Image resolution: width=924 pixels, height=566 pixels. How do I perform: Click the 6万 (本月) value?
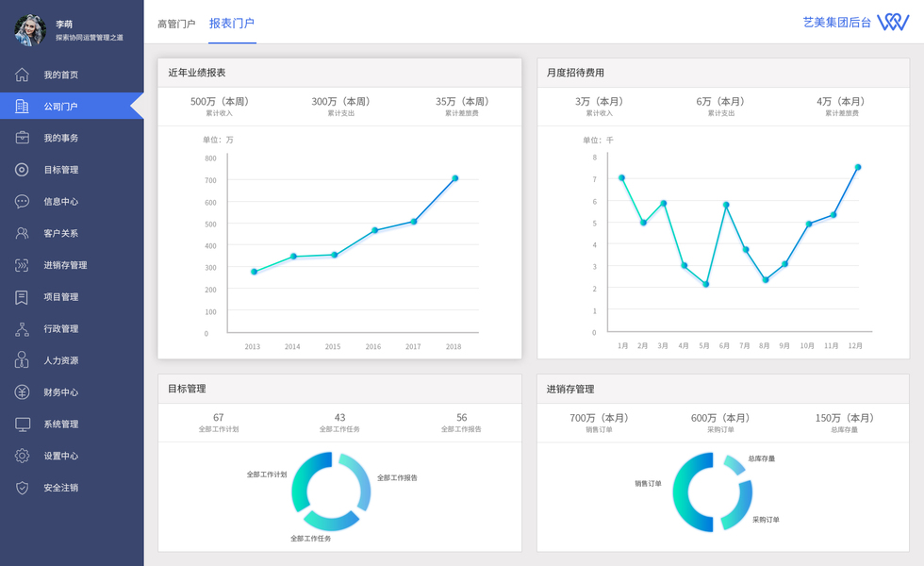coord(720,102)
